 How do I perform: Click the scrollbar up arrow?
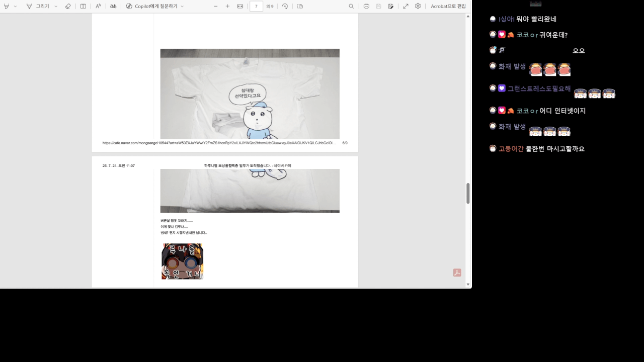468,17
